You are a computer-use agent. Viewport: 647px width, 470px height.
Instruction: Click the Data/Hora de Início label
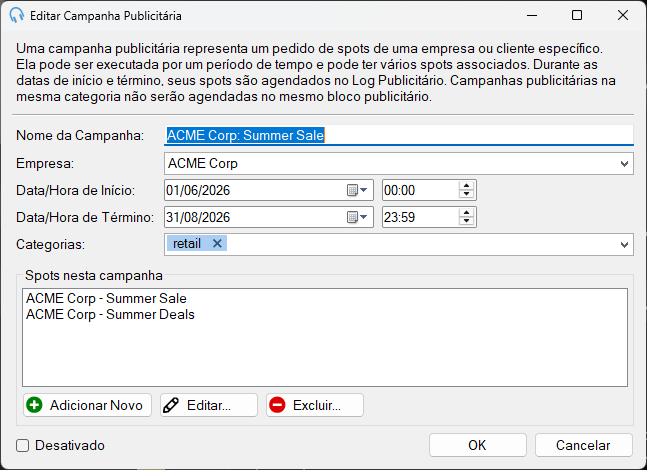point(76,191)
